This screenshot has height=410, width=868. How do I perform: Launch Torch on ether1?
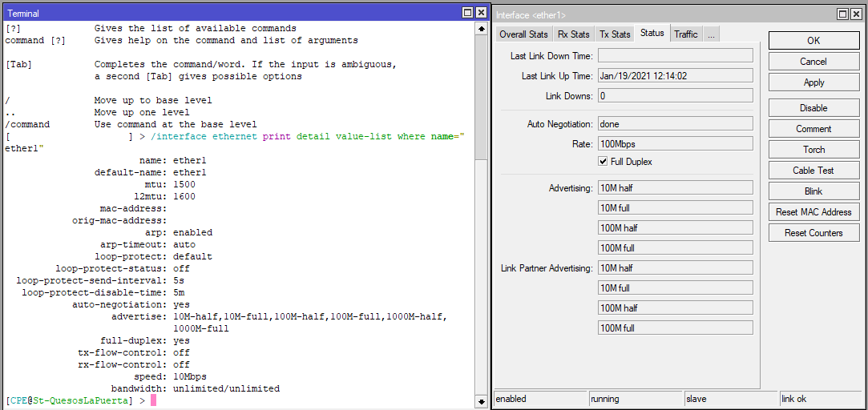(813, 150)
